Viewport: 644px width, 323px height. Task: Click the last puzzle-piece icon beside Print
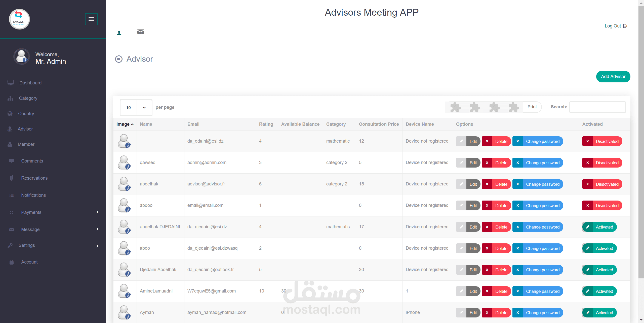pos(514,107)
